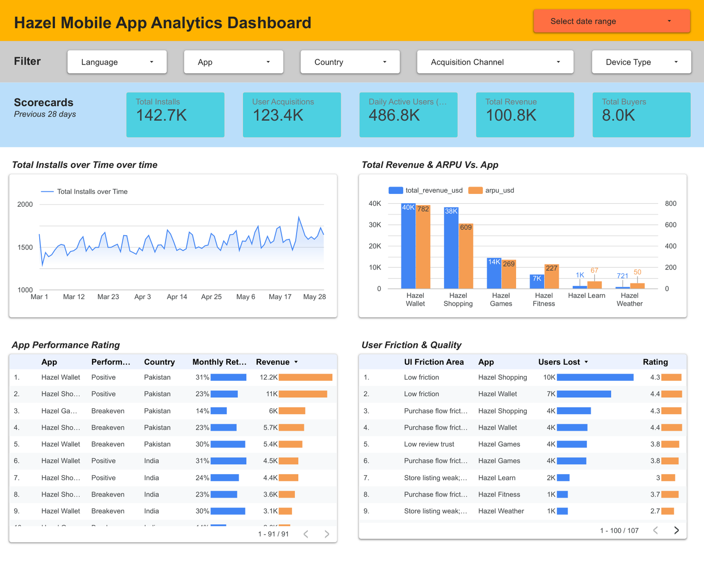Viewport: 704px width, 588px height.
Task: Click the Hazel Fitness orange 227 bar
Action: tap(552, 277)
